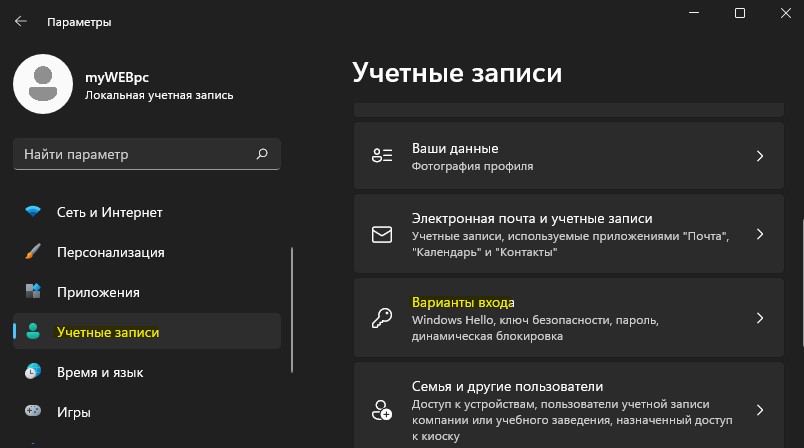The height and width of the screenshot is (448, 804).
Task: Open Электронная почта и учетные записи
Action: tap(569, 234)
